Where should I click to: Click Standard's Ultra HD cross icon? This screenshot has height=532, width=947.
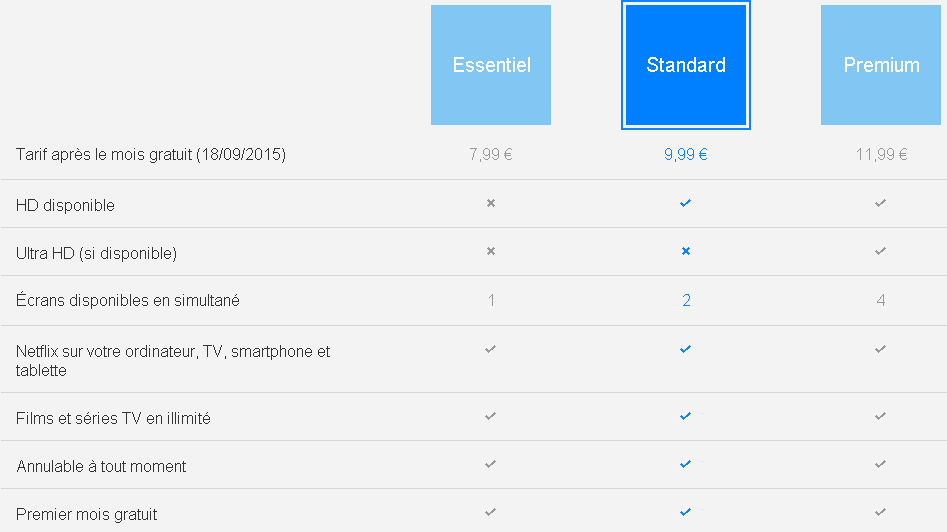[686, 251]
